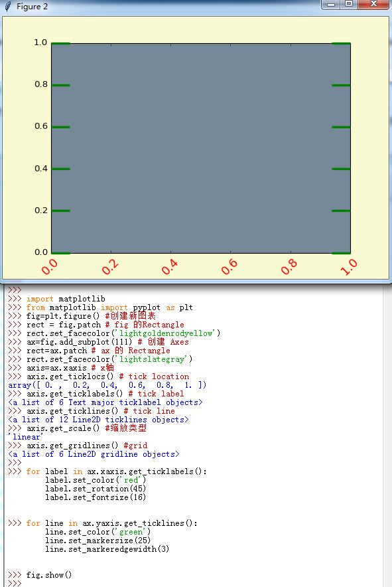Click the right-side green tick mark at 0.4

[341, 169]
